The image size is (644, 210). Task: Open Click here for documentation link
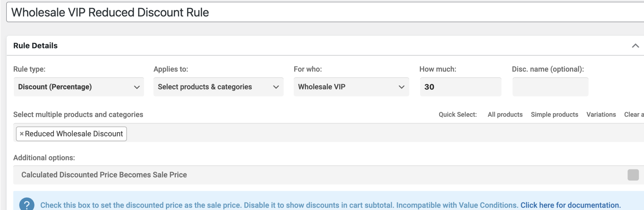point(571,205)
